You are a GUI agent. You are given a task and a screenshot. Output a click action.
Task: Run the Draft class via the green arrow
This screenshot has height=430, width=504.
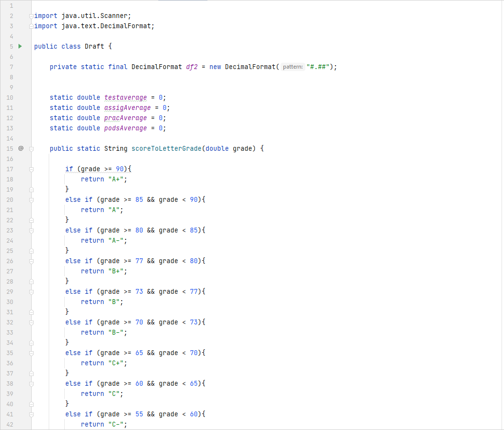click(x=19, y=46)
